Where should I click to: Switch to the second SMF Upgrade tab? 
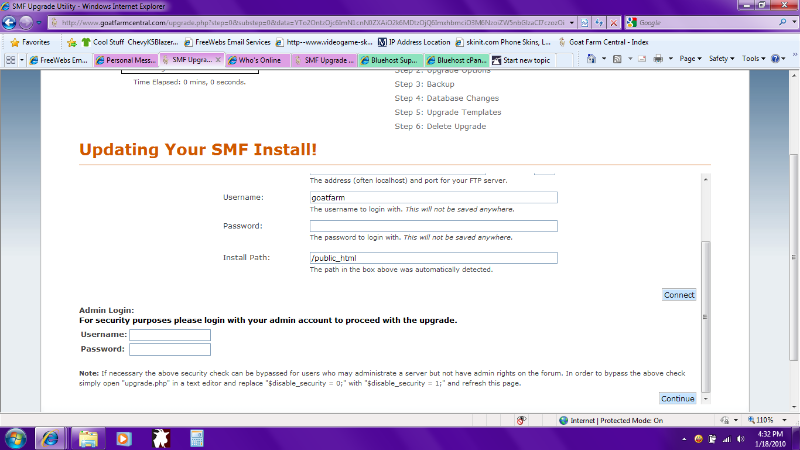(x=324, y=60)
